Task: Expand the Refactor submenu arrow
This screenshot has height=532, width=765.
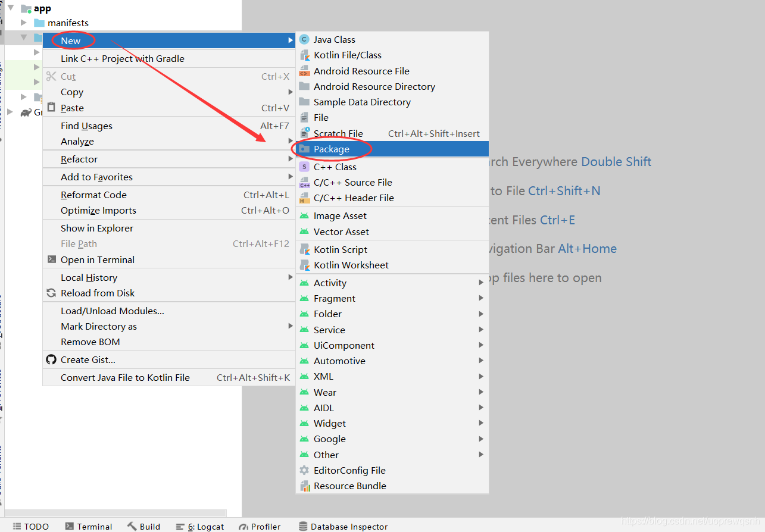Action: tap(291, 159)
